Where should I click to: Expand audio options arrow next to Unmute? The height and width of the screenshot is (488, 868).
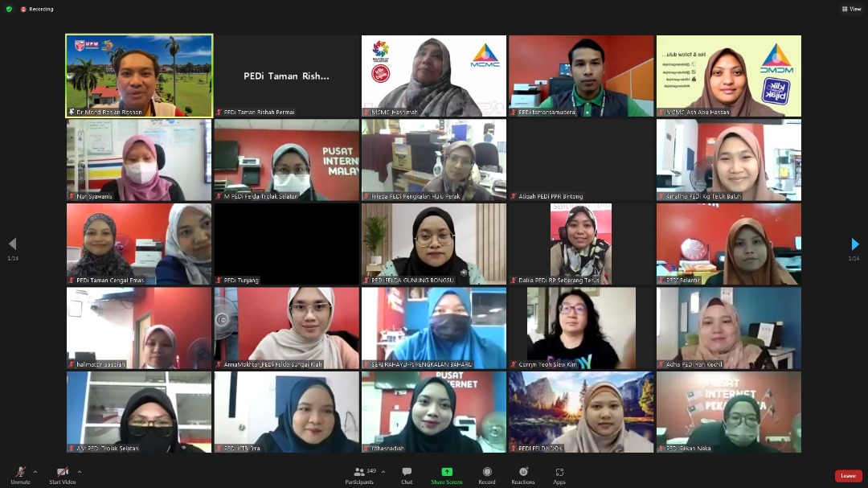click(35, 472)
